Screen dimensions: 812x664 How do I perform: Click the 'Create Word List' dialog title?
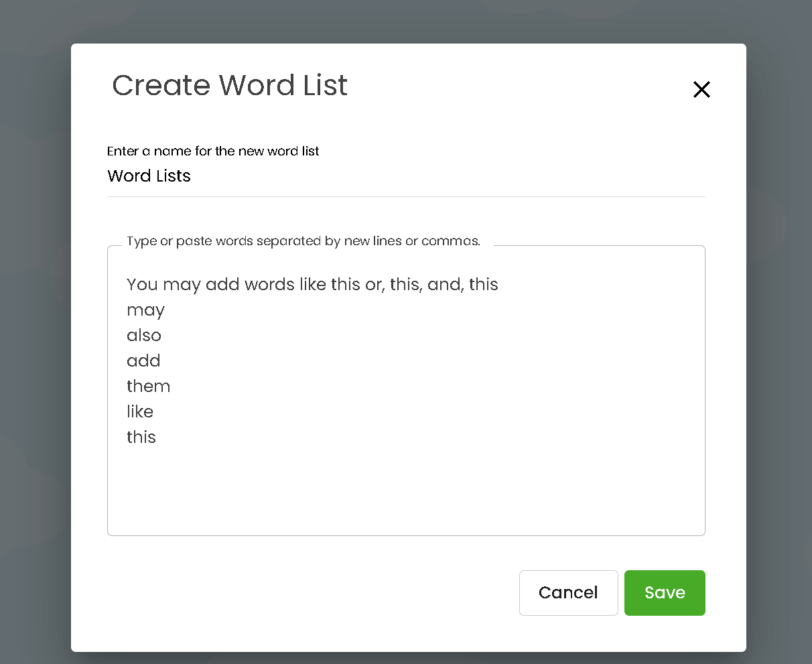click(x=230, y=85)
